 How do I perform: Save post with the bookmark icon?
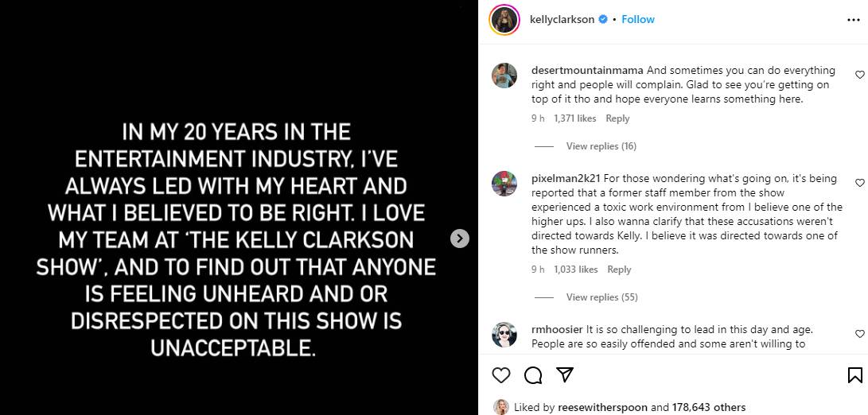854,374
